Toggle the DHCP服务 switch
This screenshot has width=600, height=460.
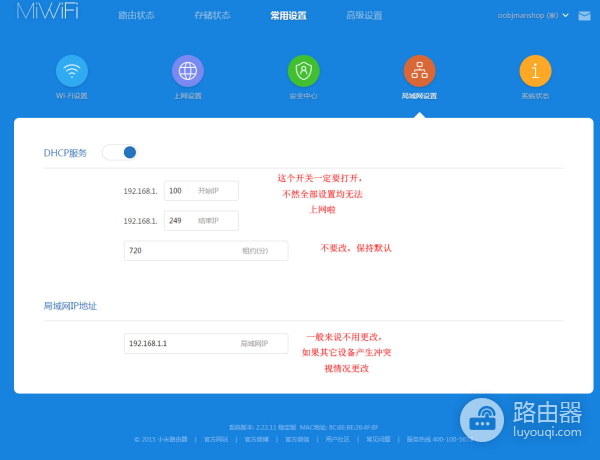119,152
